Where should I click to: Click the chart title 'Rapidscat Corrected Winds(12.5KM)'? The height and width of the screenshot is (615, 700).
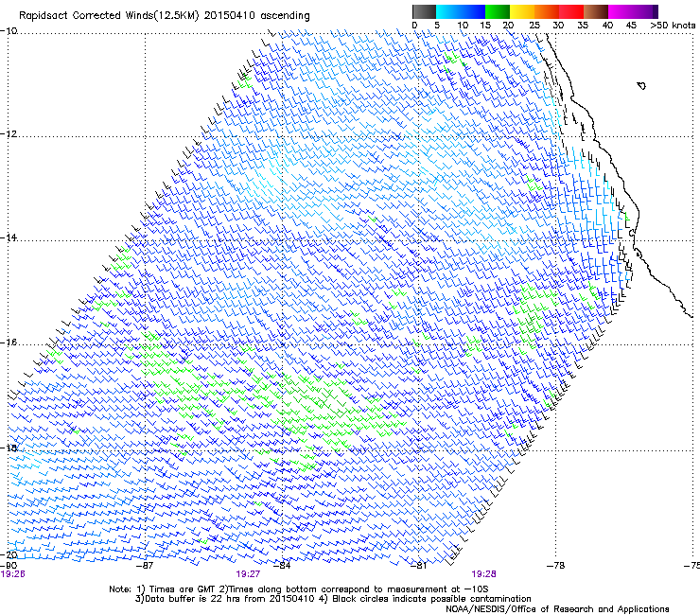point(109,16)
